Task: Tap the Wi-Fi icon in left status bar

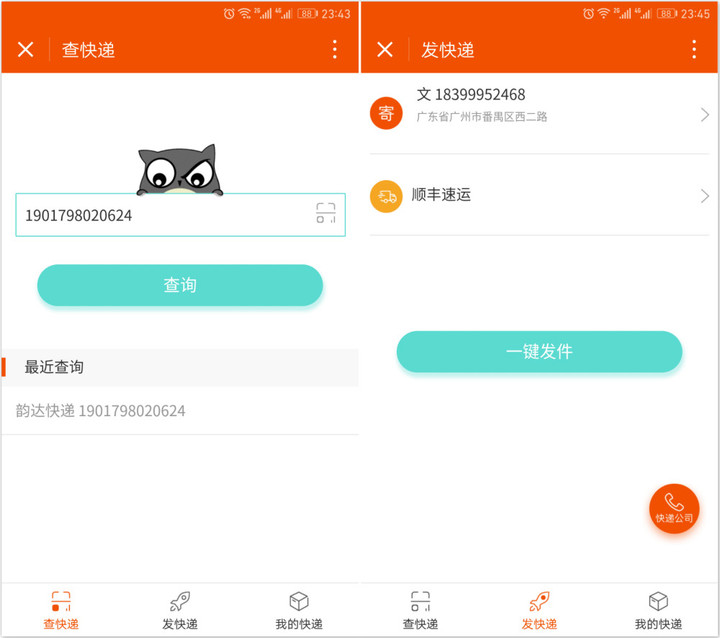Action: pyautogui.click(x=245, y=14)
